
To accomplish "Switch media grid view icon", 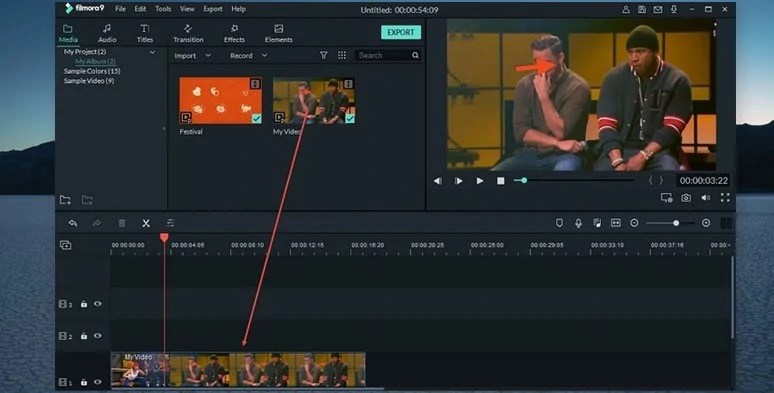I will click(342, 55).
